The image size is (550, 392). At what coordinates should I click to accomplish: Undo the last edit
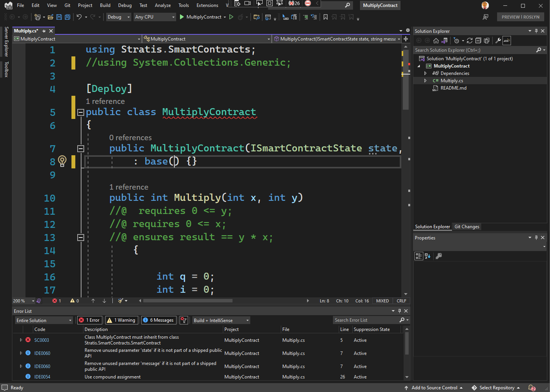(79, 17)
